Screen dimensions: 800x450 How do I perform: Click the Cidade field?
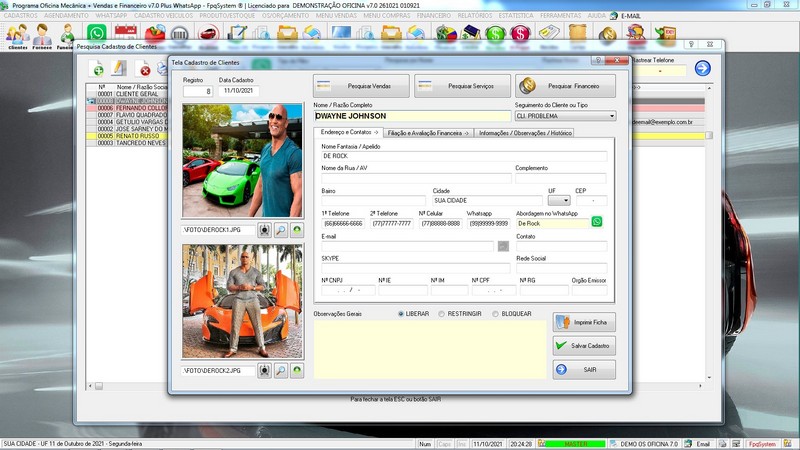point(487,201)
